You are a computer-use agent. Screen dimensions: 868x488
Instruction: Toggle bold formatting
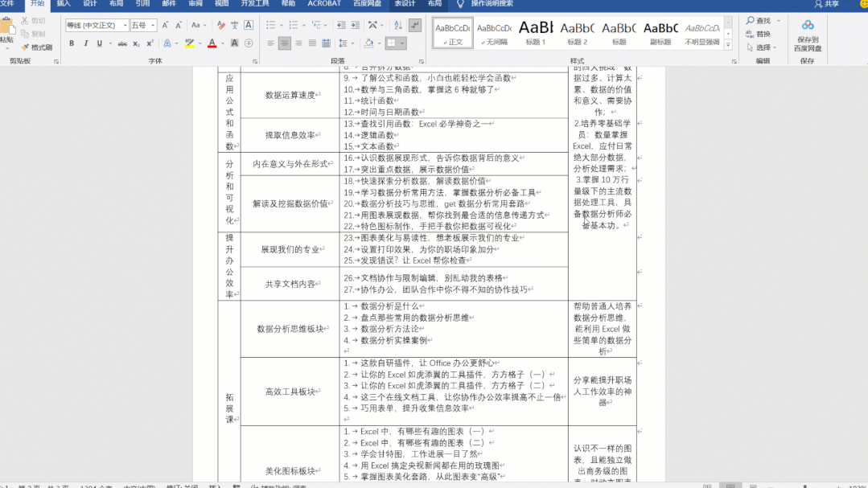coord(72,43)
